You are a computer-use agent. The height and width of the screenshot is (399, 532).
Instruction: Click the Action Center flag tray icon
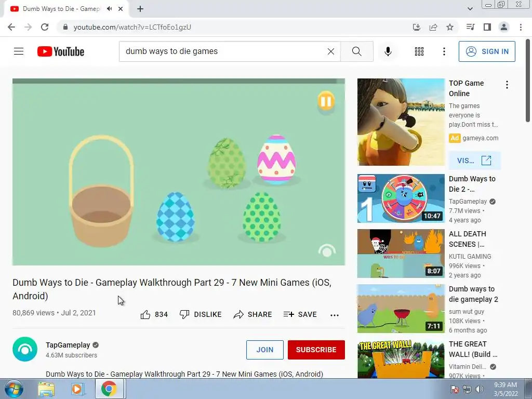[454, 389]
